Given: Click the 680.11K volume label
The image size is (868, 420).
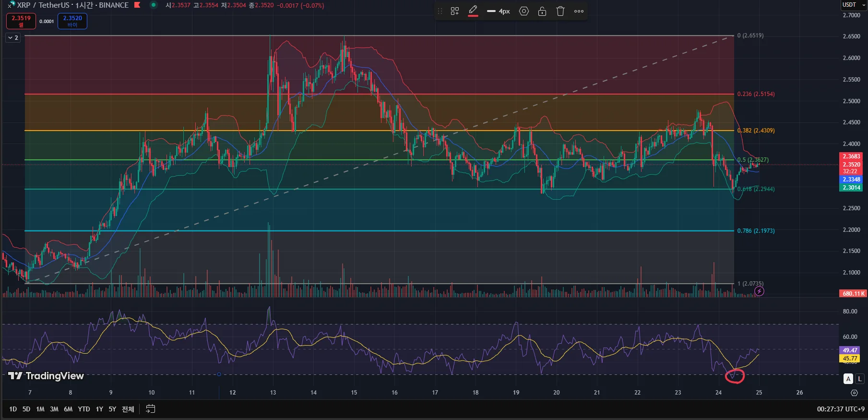Looking at the screenshot, I should point(853,294).
